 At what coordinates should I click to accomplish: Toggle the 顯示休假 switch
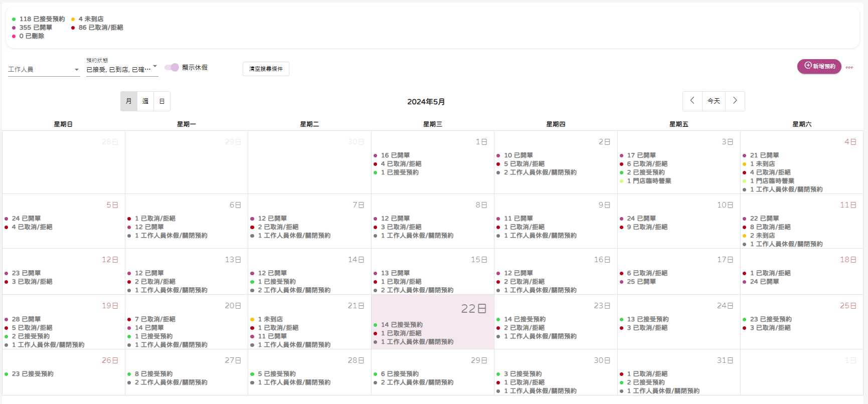coord(172,67)
